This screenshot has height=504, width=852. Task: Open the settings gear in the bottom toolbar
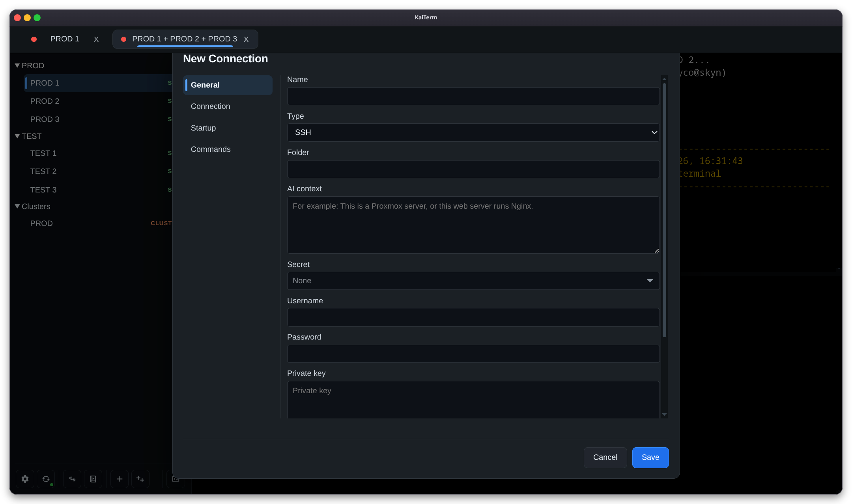tap(25, 479)
